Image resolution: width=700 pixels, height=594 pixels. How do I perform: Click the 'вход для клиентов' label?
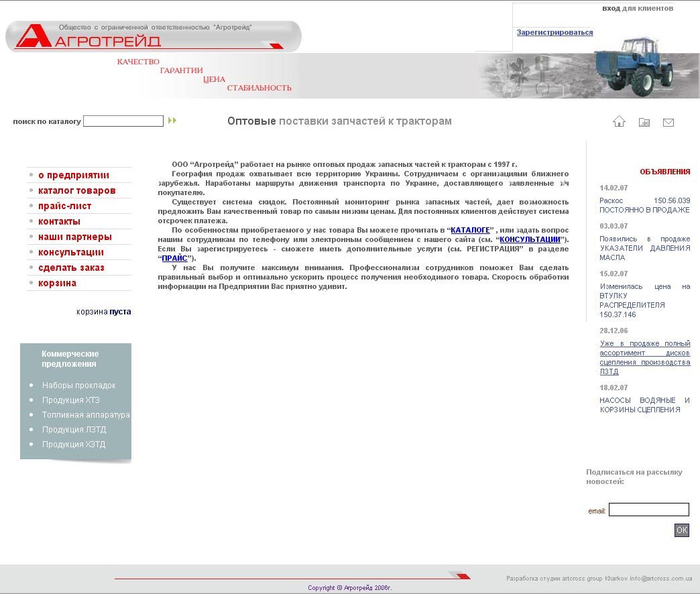coord(638,8)
